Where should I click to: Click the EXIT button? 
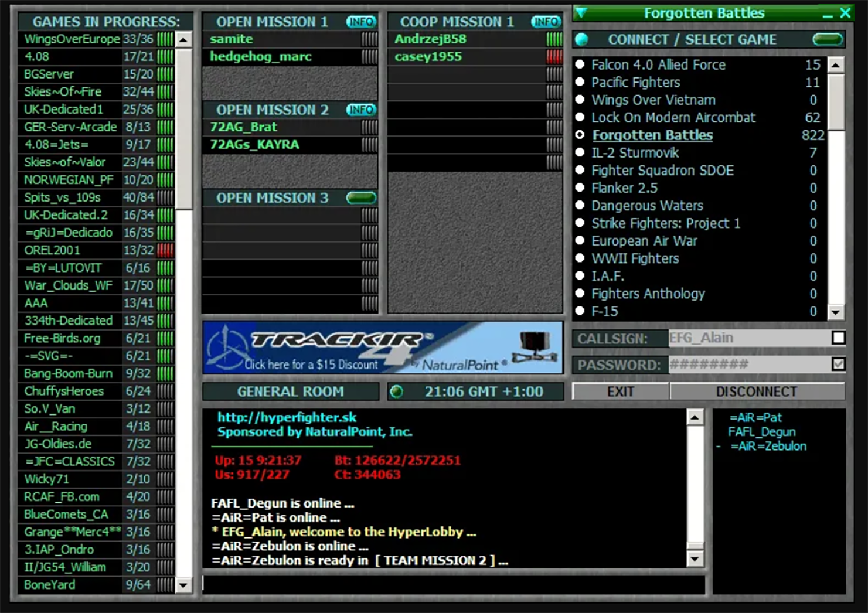tap(621, 391)
